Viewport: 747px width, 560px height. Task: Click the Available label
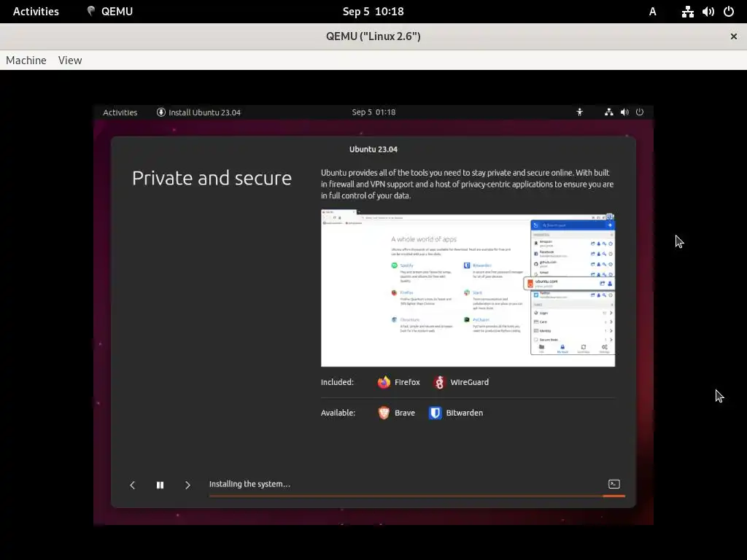[338, 413]
